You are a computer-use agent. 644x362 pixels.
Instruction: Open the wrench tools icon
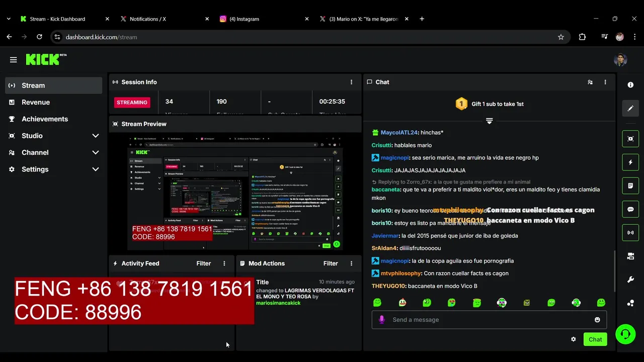(x=630, y=280)
